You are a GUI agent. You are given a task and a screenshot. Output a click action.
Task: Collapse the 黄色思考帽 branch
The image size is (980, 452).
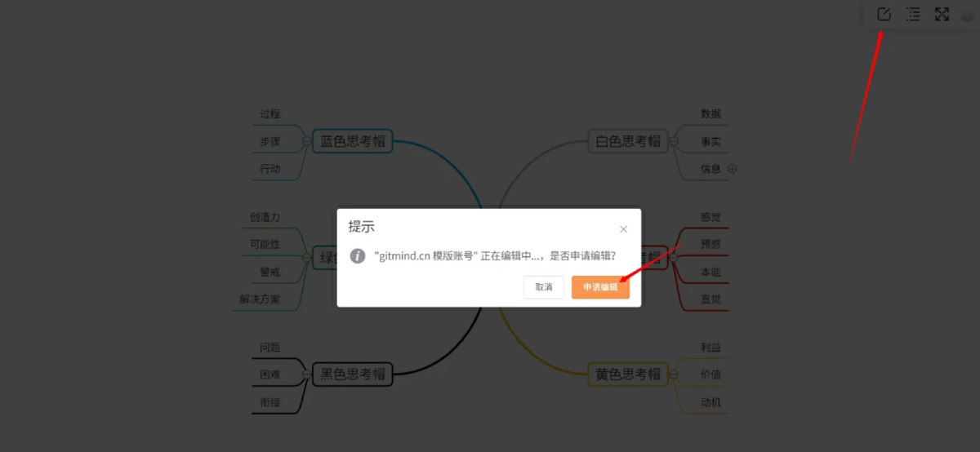675,374
